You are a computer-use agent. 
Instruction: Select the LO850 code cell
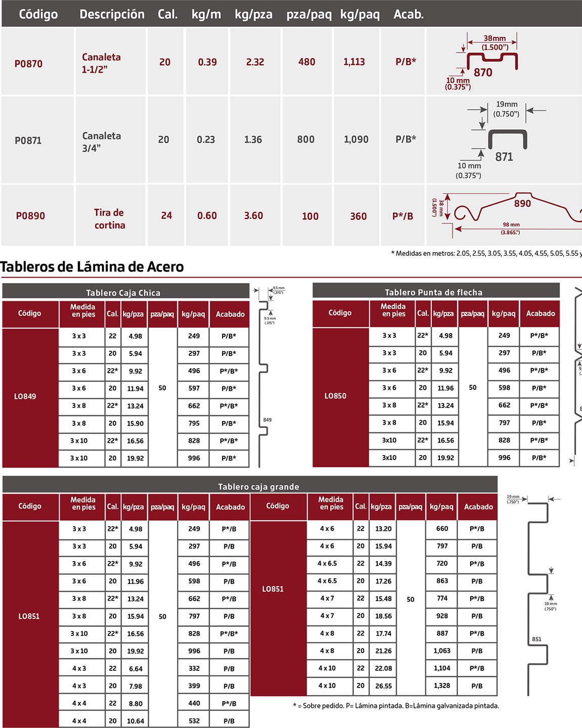click(335, 396)
